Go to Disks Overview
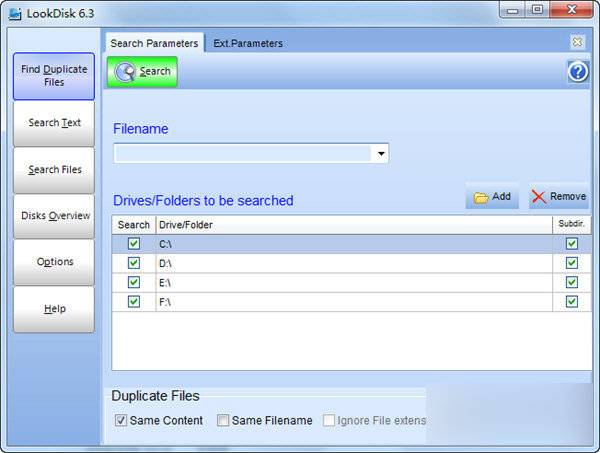600x453 pixels. click(54, 216)
